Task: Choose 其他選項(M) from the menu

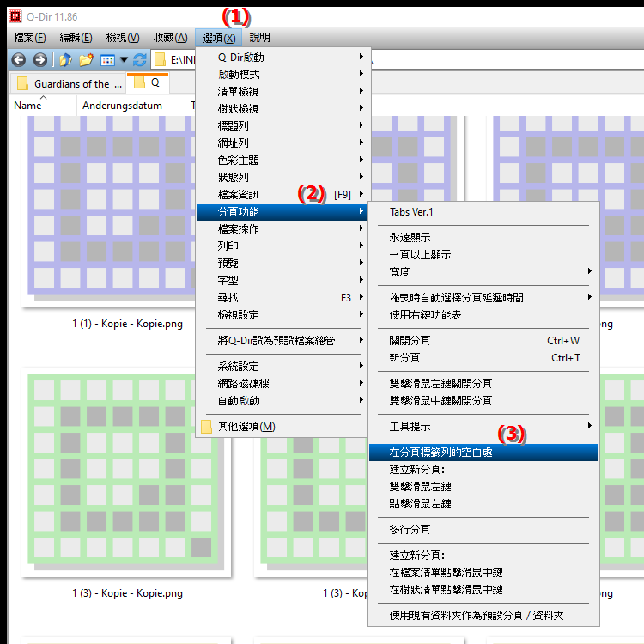Action: (283, 427)
